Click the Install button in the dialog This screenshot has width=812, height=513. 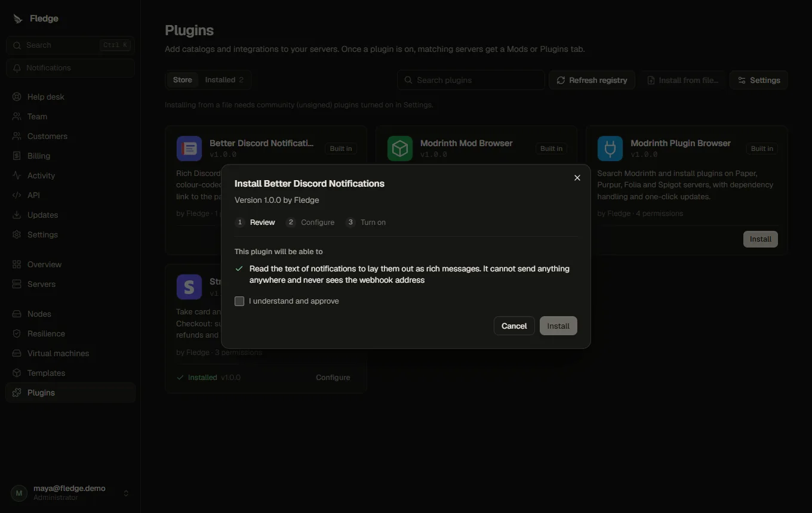pyautogui.click(x=558, y=326)
